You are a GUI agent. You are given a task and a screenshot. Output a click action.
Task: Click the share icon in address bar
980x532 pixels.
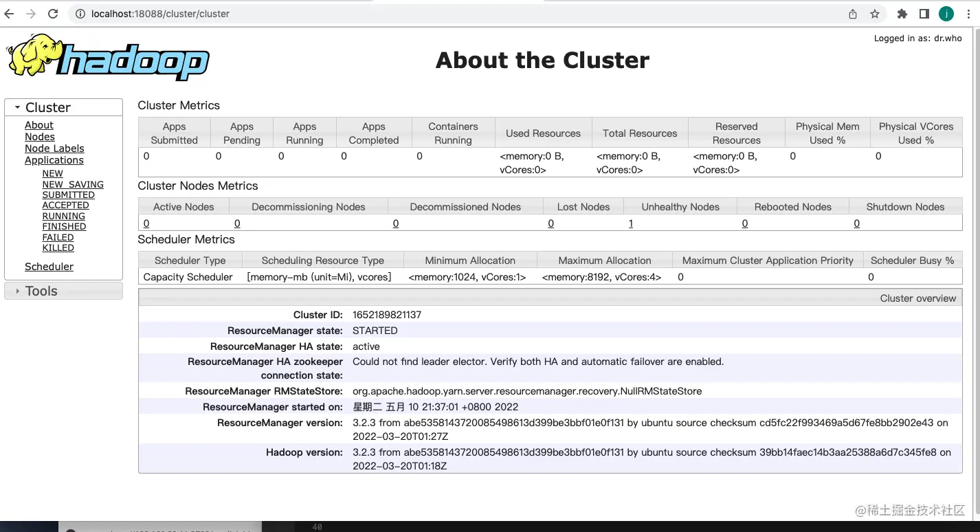click(853, 14)
